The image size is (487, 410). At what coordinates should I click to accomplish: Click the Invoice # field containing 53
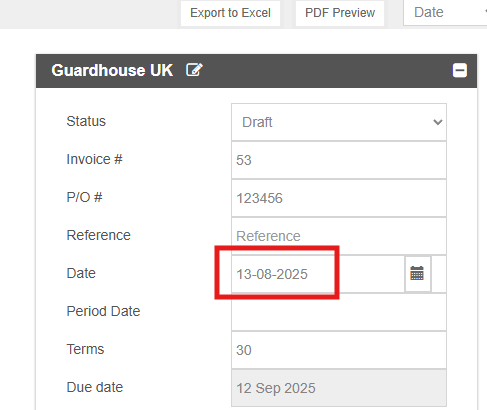pos(339,160)
